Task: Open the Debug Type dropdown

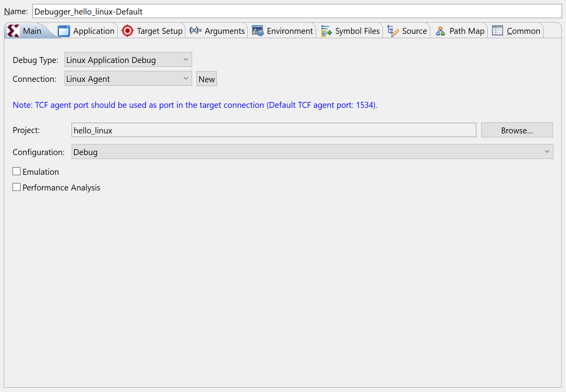Action: pyautogui.click(x=128, y=59)
